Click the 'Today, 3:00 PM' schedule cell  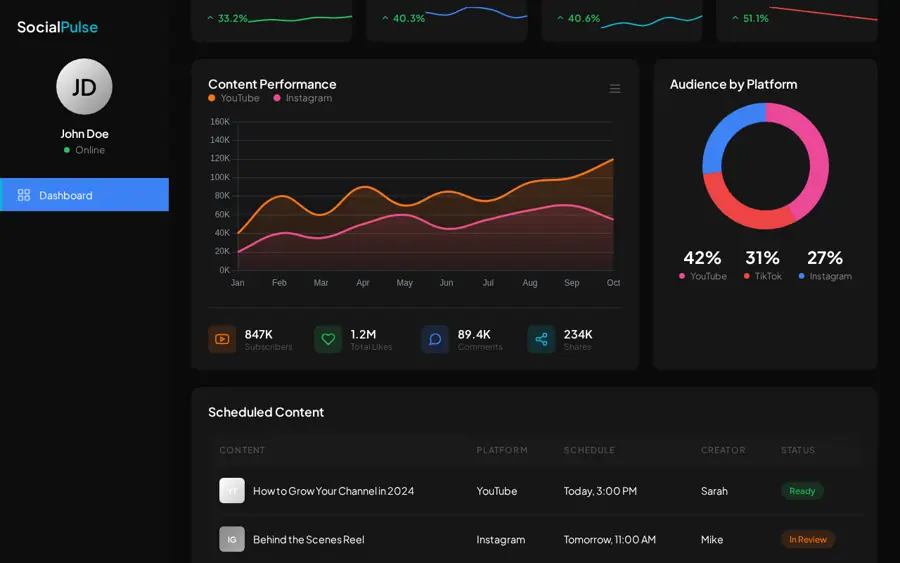coord(600,491)
